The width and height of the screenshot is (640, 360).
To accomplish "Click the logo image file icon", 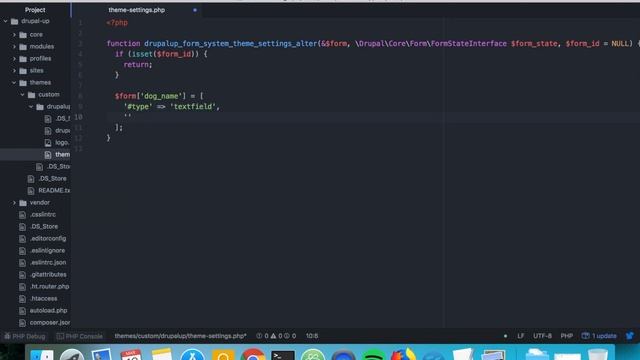I will pos(48,142).
